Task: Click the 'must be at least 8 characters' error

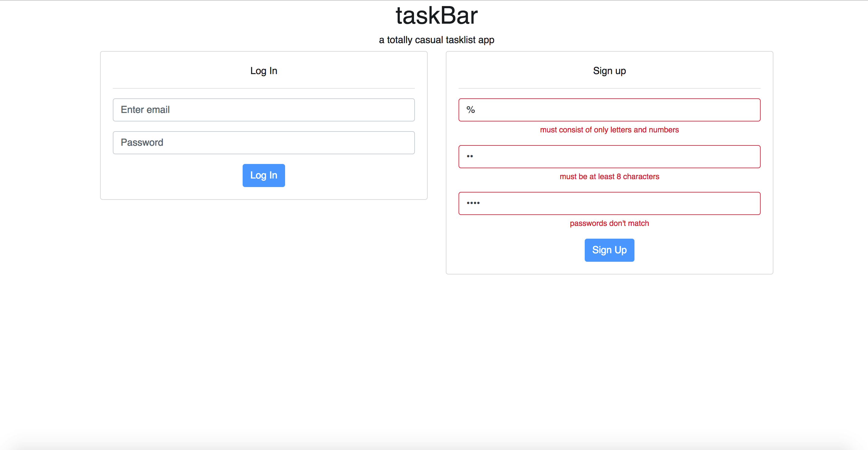Action: [x=609, y=176]
